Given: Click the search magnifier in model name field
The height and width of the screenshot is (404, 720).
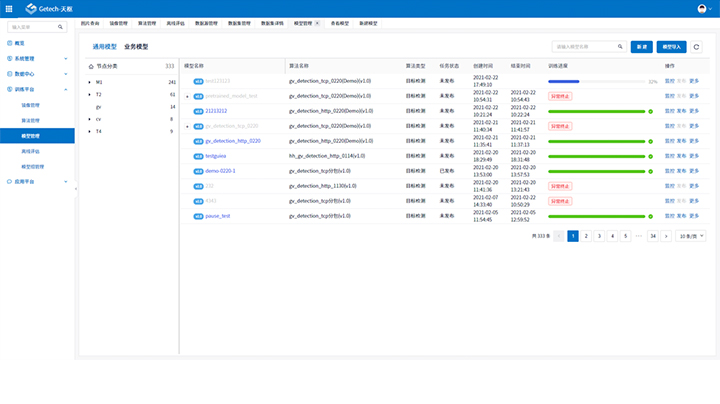Looking at the screenshot, I should (x=620, y=46).
